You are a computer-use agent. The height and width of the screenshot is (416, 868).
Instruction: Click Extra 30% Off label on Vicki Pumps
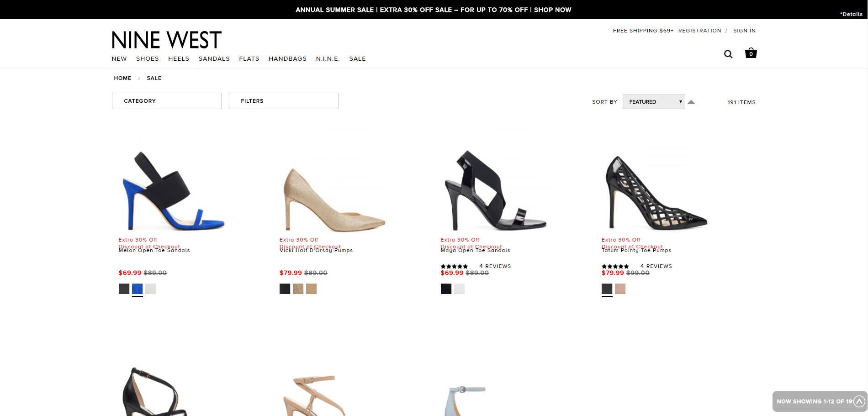tap(299, 240)
